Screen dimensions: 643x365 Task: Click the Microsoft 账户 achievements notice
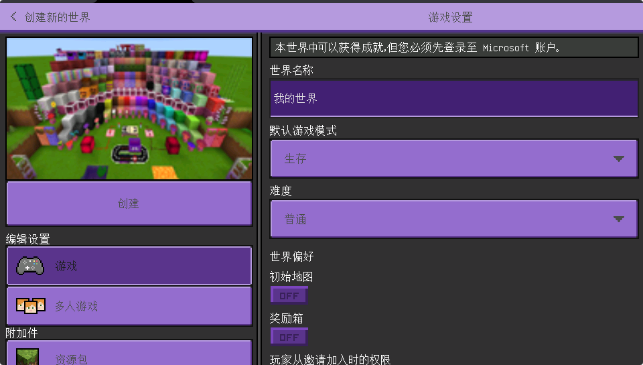(454, 48)
